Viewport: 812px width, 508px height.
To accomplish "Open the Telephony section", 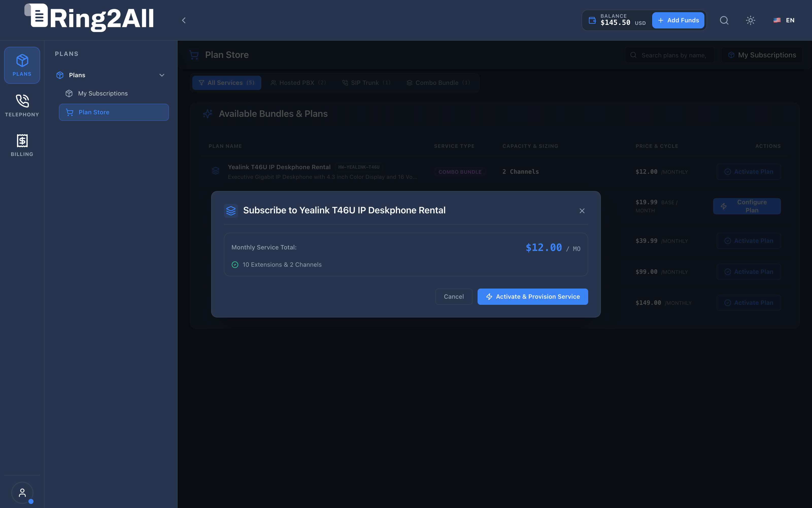I will point(22,105).
